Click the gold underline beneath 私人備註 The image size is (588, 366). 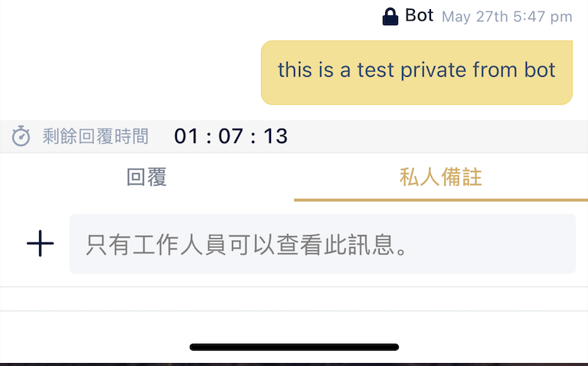440,199
